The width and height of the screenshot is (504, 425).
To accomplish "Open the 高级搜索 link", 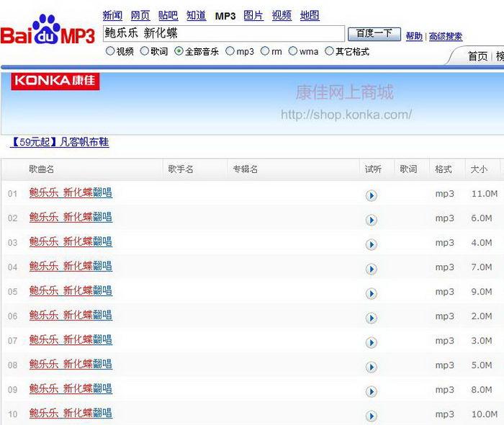I will 446,37.
